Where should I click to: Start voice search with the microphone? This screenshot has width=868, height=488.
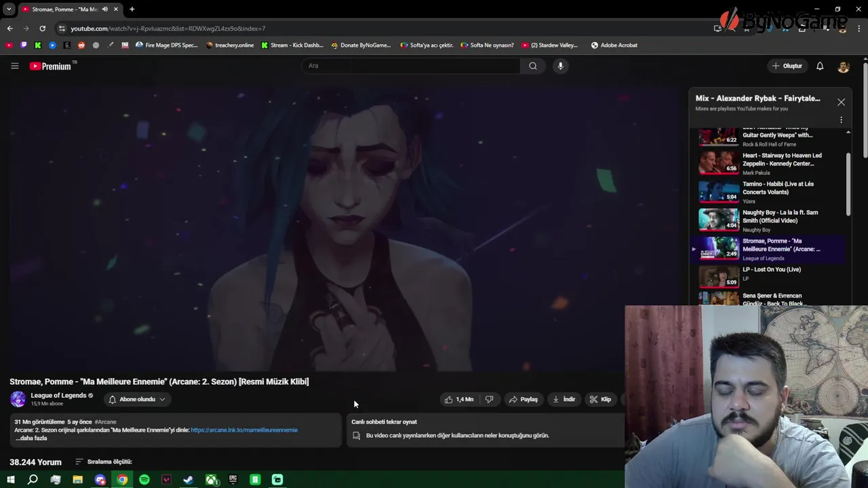560,66
